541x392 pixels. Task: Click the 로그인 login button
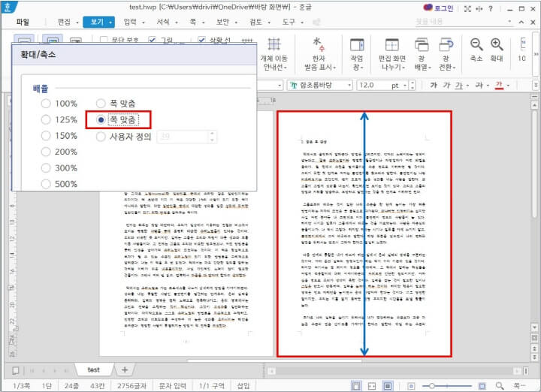click(438, 8)
